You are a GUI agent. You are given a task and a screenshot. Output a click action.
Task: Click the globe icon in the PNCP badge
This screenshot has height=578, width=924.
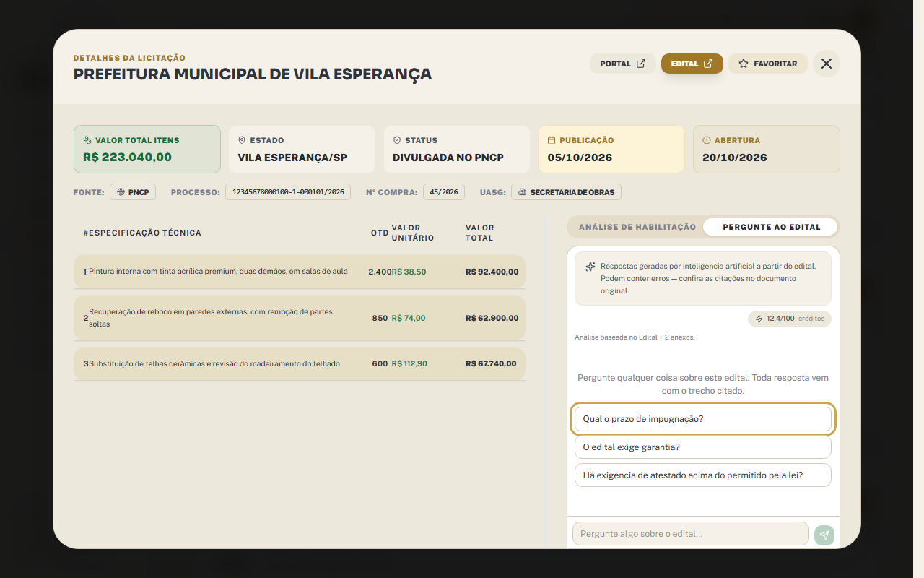point(121,192)
